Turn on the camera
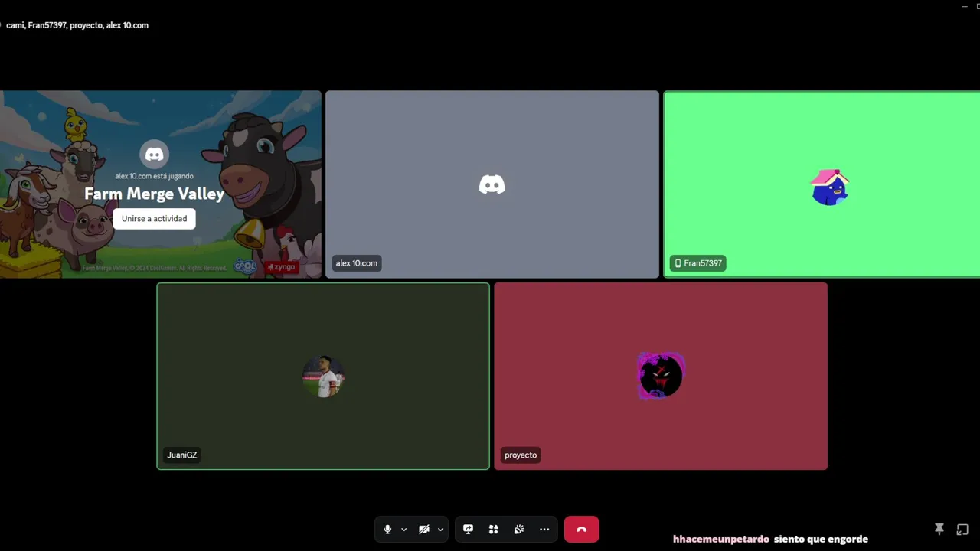The height and width of the screenshot is (551, 980). coord(424,530)
